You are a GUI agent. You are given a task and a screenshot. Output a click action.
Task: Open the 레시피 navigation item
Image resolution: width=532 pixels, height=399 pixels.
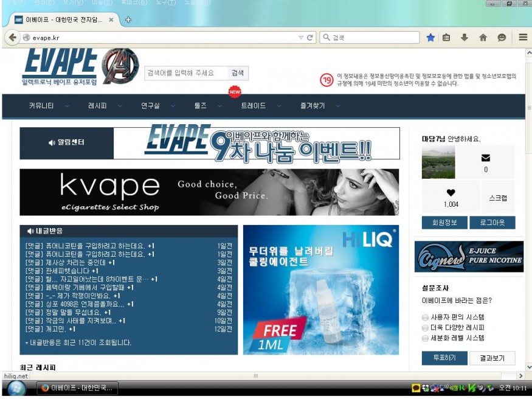click(97, 106)
